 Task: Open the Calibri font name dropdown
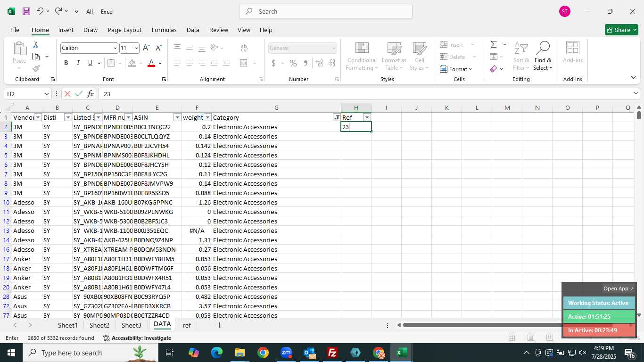[115, 48]
